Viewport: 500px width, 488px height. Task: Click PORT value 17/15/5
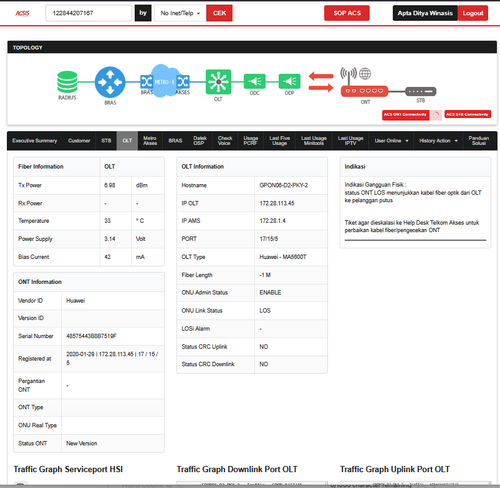pyautogui.click(x=269, y=239)
